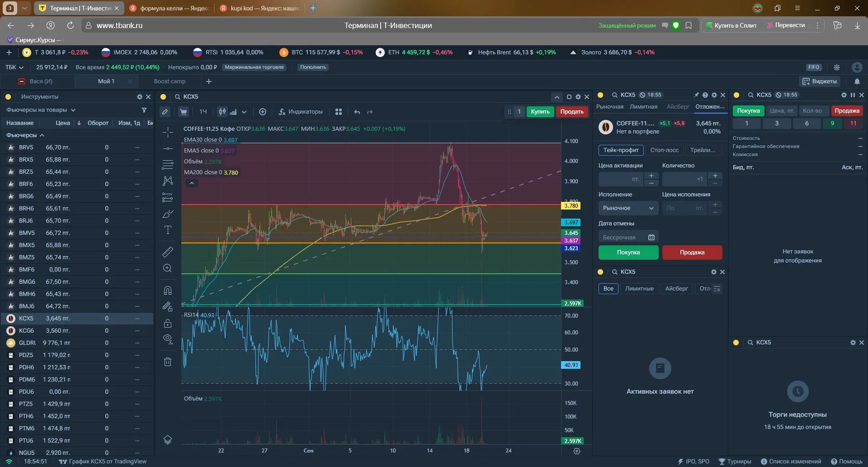868x467 pixels.
Task: Open the ТБК account dropdown
Action: (14, 67)
